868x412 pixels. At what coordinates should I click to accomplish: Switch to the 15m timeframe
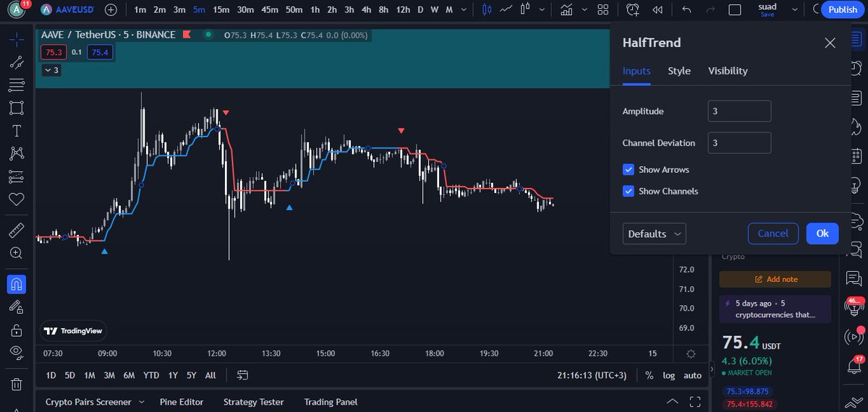221,10
